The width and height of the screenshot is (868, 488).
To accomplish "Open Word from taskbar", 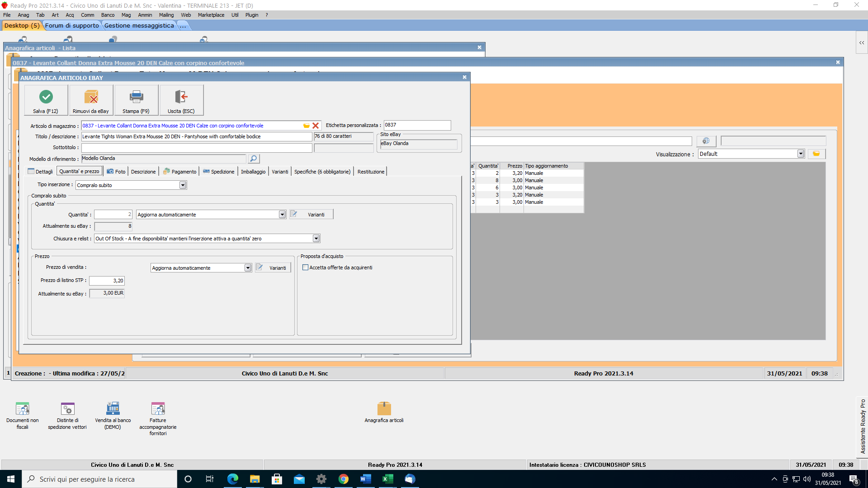I will 366,479.
